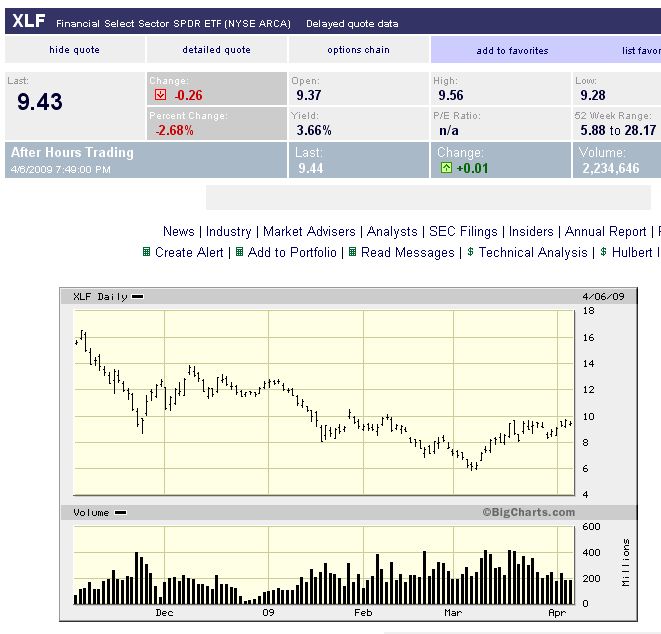661x634 pixels.
Task: Click the percent change -2.68%
Action: coord(175,130)
